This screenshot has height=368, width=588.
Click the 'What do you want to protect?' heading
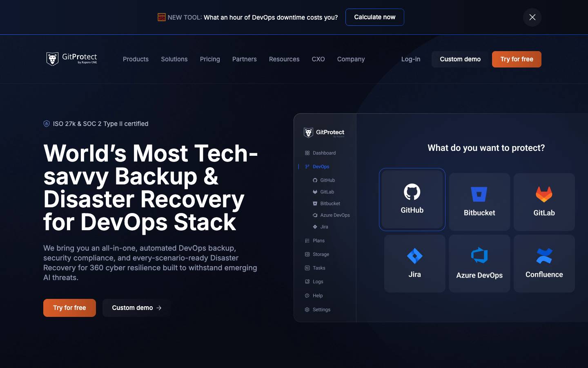pos(486,148)
